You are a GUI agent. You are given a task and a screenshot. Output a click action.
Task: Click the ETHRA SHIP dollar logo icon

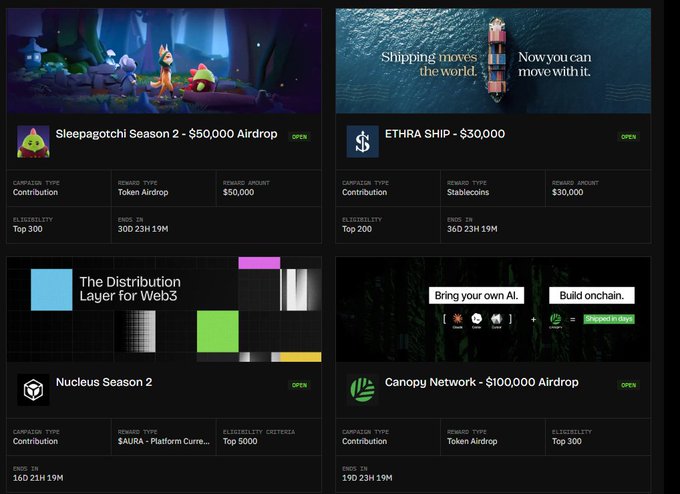tap(363, 142)
